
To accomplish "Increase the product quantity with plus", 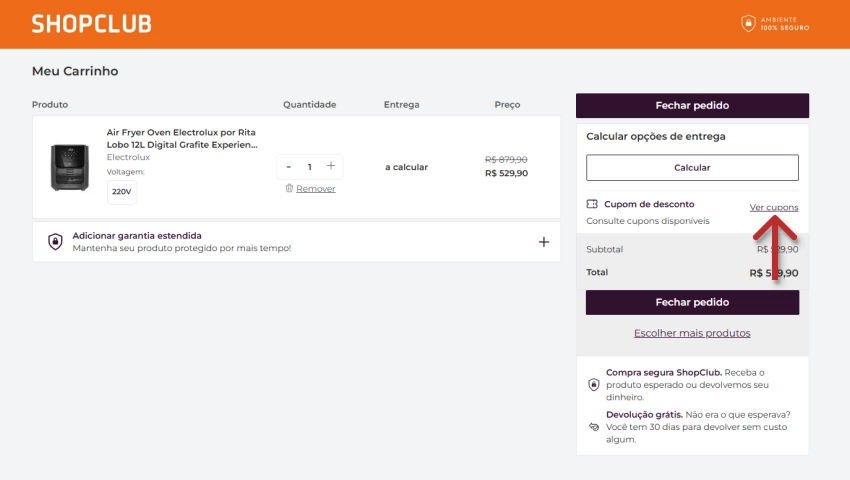I will pos(331,166).
